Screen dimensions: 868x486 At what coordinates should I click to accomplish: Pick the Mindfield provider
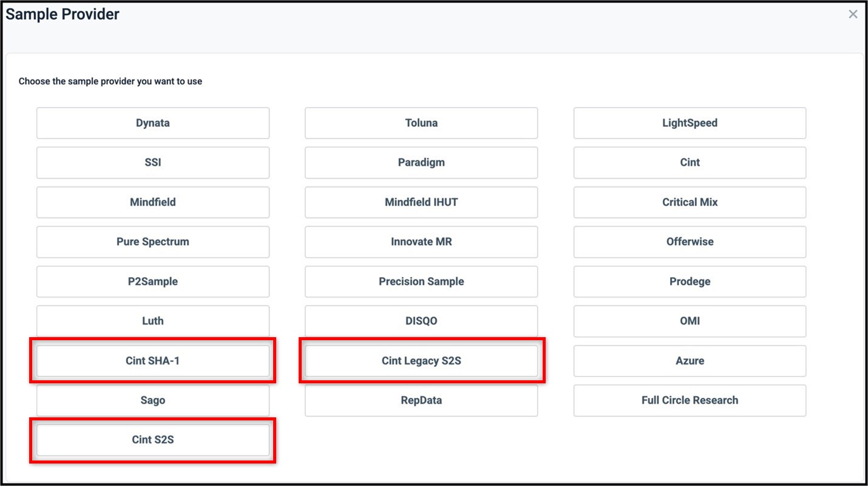point(152,202)
